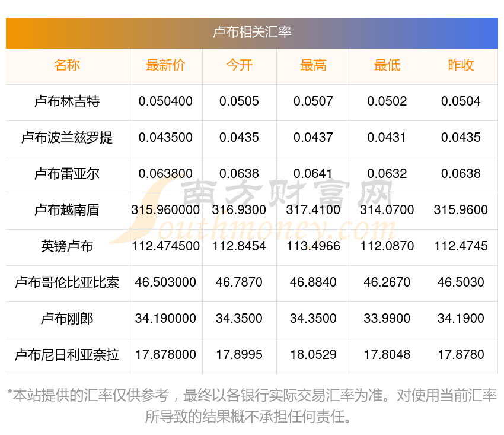This screenshot has width=504, height=435.
Task: Click the 18.0529 high value
Action: (x=313, y=355)
